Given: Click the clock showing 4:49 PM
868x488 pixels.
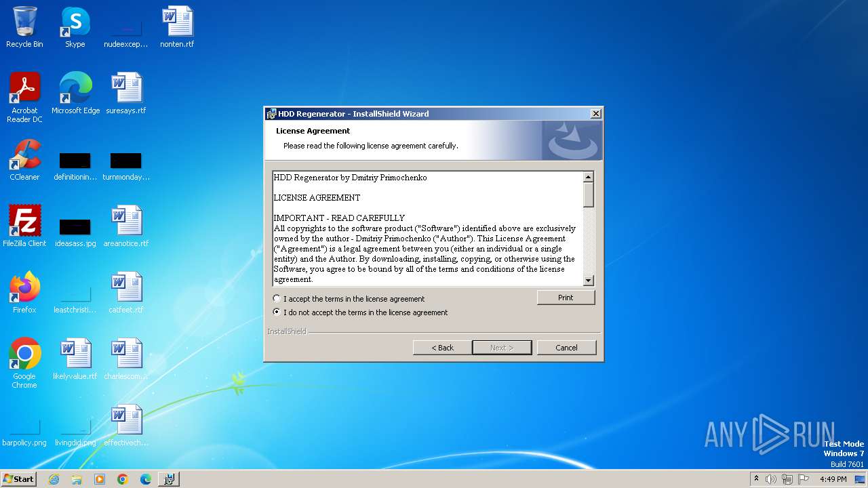Looking at the screenshot, I should [833, 479].
